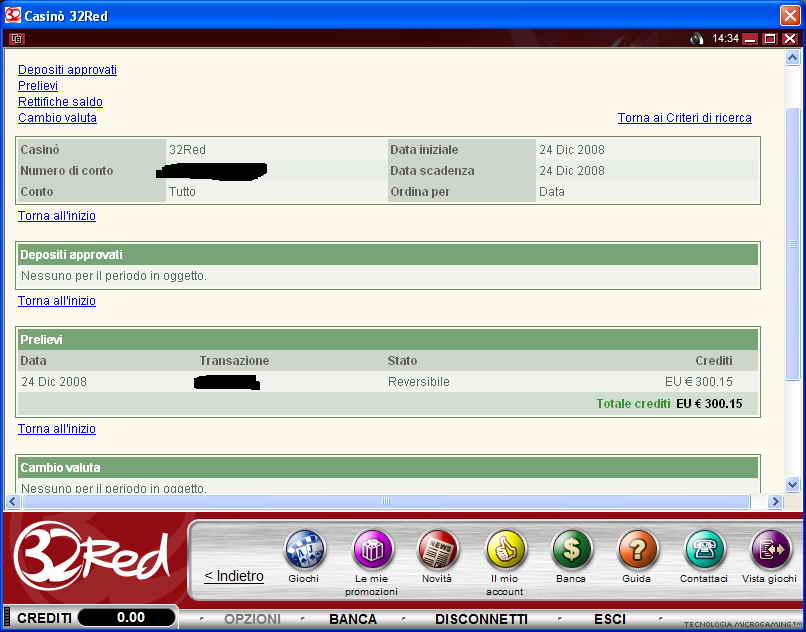Click the Data scadenza value 24 Dic 2008
806x632 pixels.
pos(572,171)
